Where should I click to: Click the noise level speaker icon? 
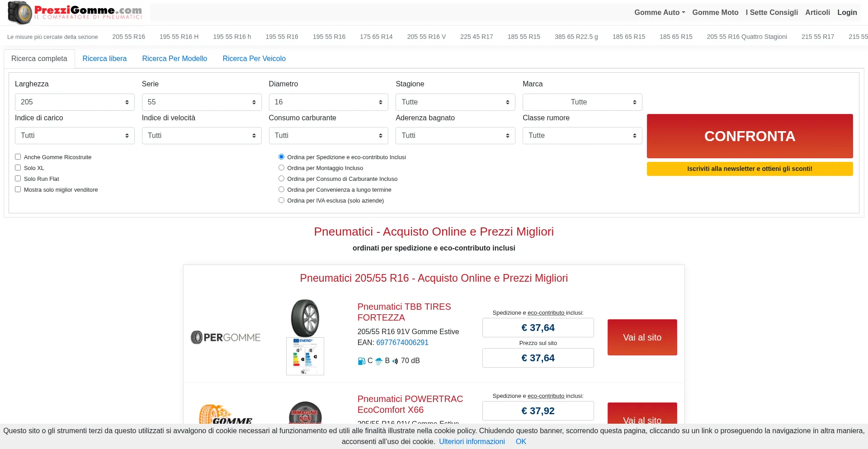(395, 361)
